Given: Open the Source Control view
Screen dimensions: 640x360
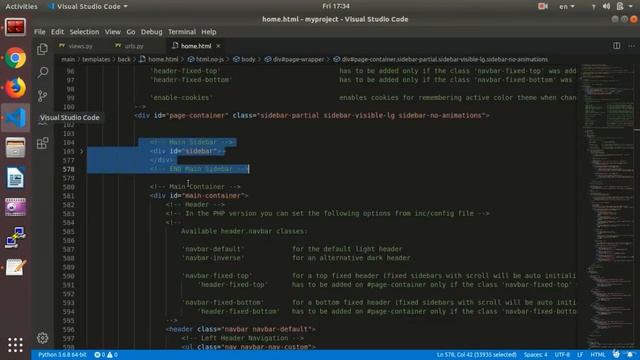Looking at the screenshot, I should 42,96.
